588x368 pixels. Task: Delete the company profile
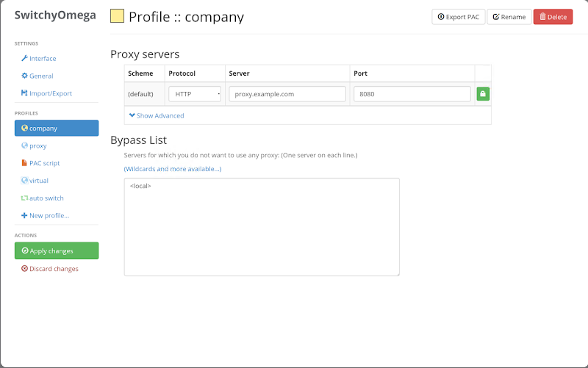[x=553, y=17]
